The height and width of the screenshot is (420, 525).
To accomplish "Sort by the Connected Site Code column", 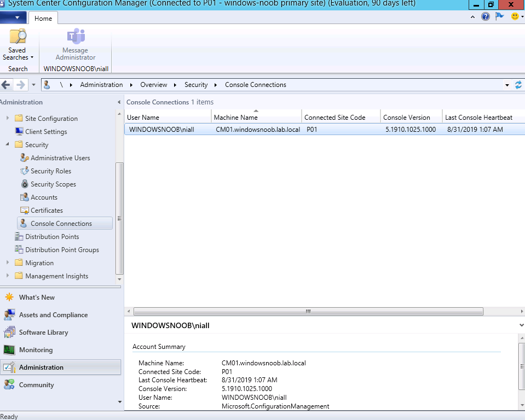I will coord(341,118).
